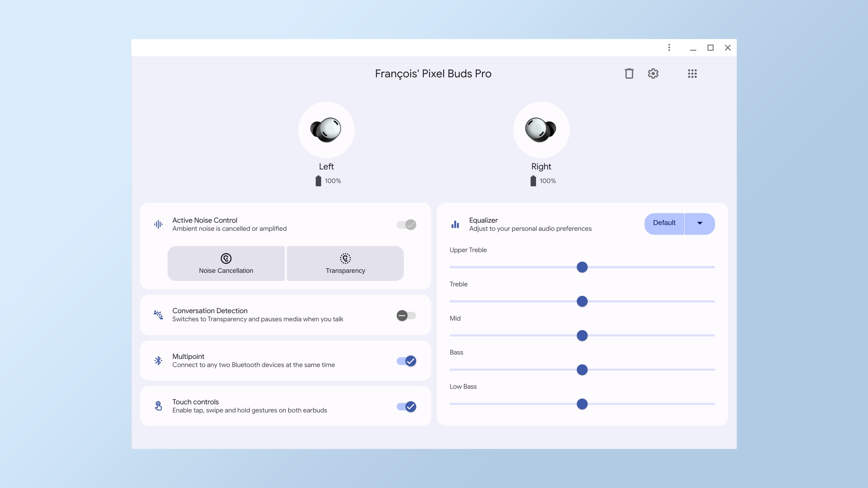Click the device settings gear icon
This screenshot has height=488, width=868.
(653, 73)
